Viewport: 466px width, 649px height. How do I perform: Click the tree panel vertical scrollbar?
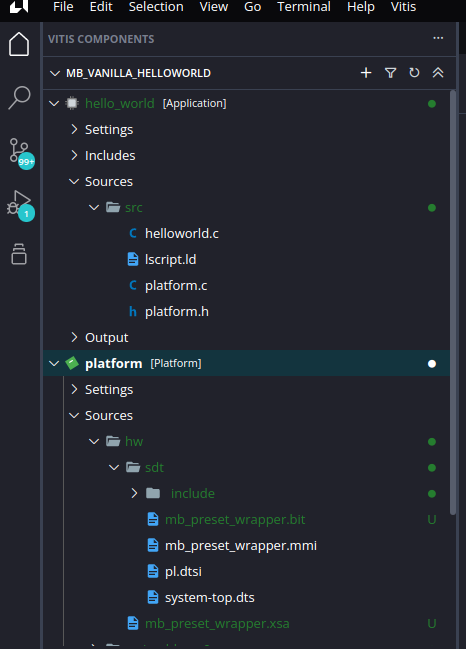pos(453,302)
